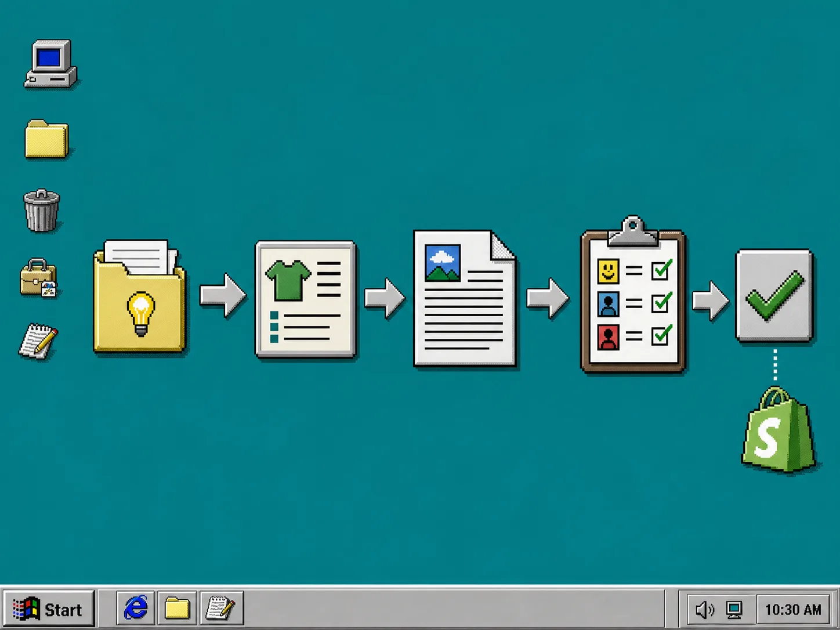
Task: Open the Briefcase desktop icon
Action: [39, 278]
